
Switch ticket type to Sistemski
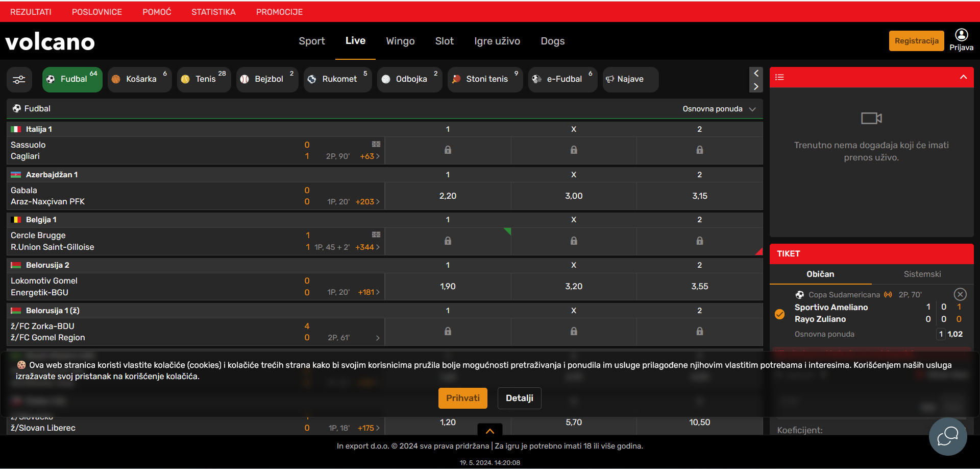tap(922, 274)
